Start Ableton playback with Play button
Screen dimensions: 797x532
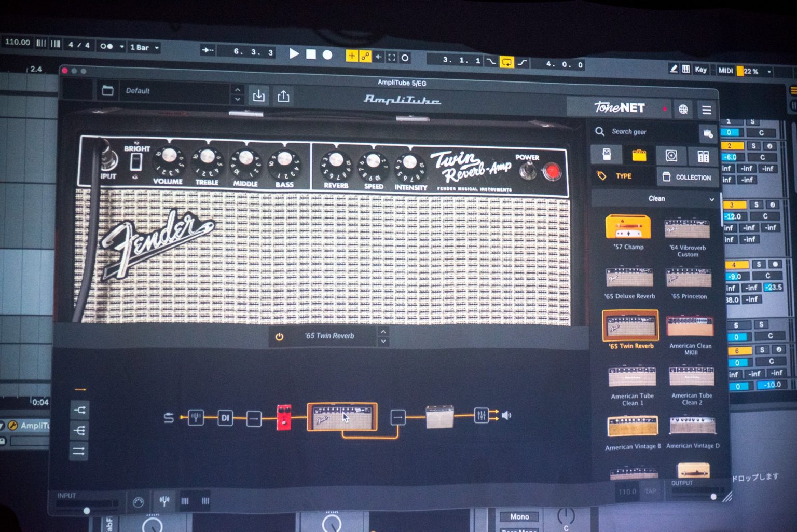pos(294,53)
